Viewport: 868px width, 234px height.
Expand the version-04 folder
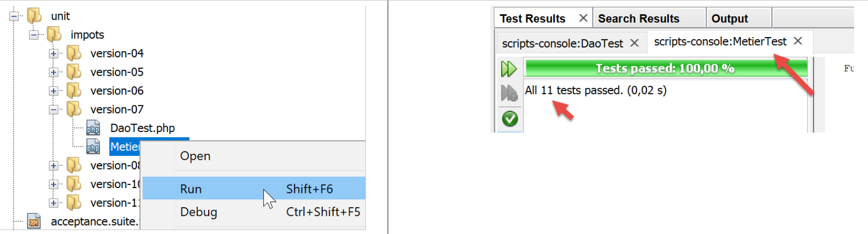click(x=54, y=53)
